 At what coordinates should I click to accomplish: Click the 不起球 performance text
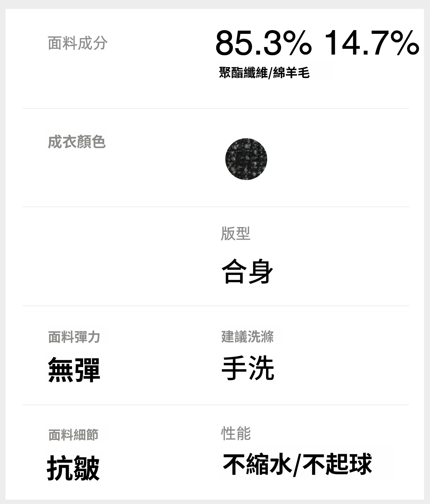337,464
